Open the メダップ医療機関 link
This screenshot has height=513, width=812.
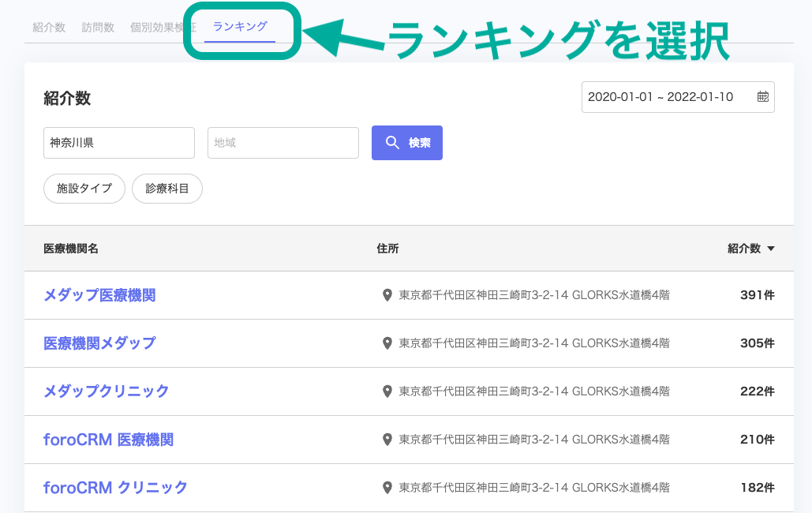[x=99, y=295]
